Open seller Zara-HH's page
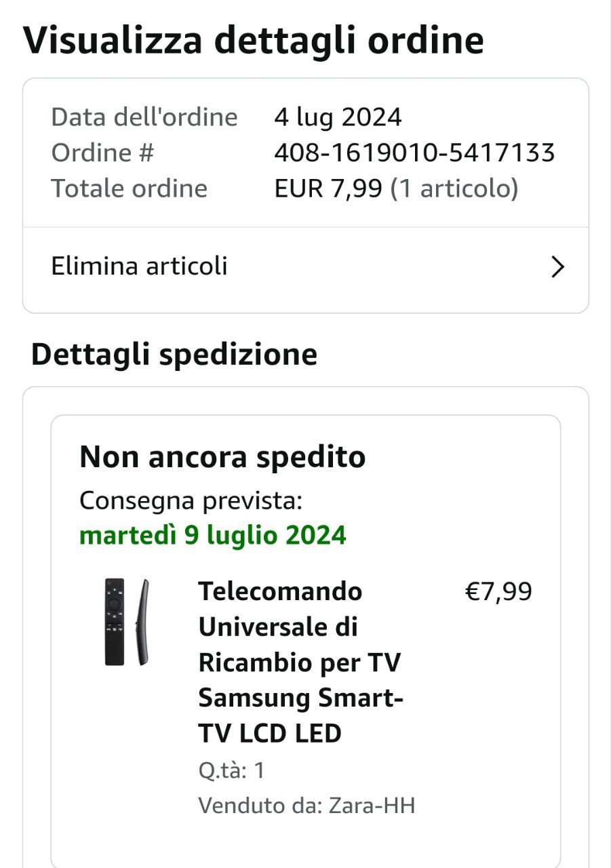This screenshot has height=868, width=611. [372, 806]
